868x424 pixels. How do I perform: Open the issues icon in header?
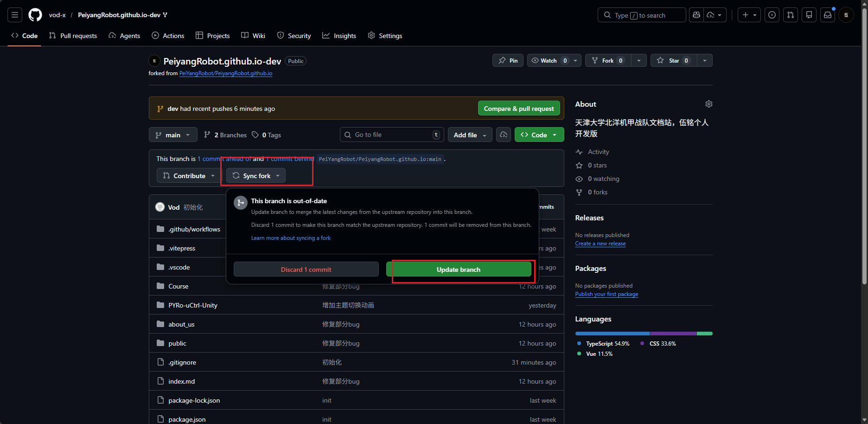click(x=772, y=15)
